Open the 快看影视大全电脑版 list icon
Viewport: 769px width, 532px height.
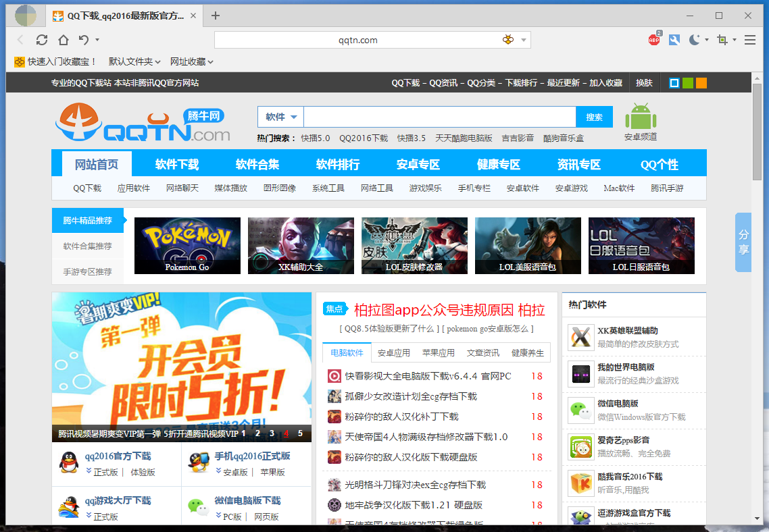(334, 376)
